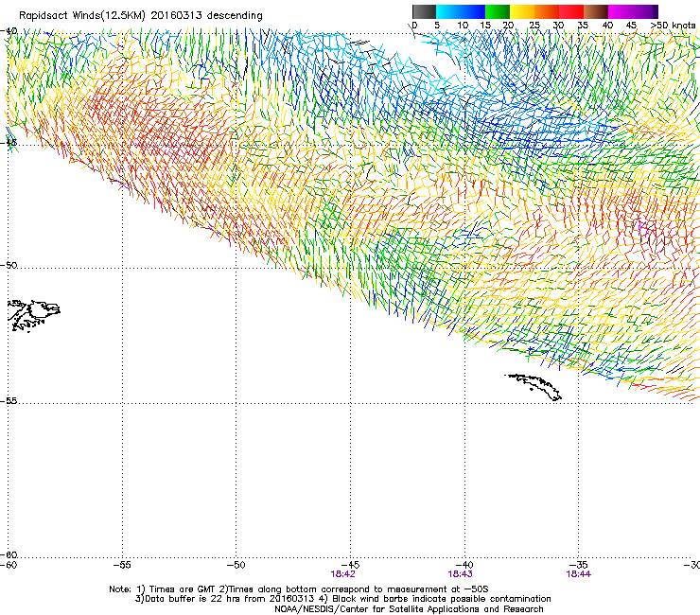The height and width of the screenshot is (615, 700).
Task: Click the 'Data buffer is 22 hrs' note line
Action: (342, 599)
